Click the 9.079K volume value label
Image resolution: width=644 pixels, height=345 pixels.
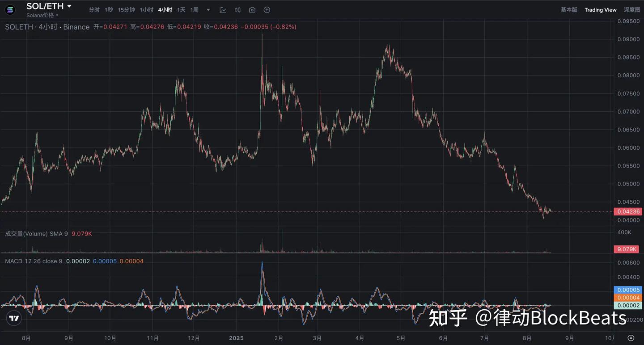626,249
